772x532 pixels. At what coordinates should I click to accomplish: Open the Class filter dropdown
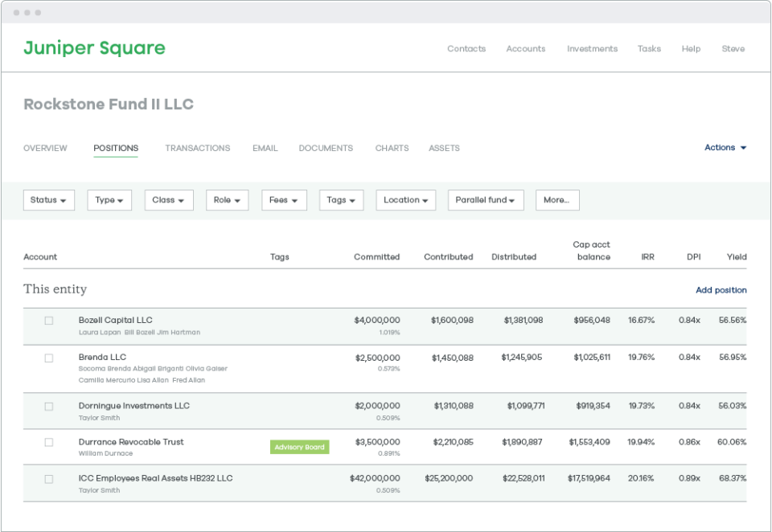pyautogui.click(x=169, y=200)
